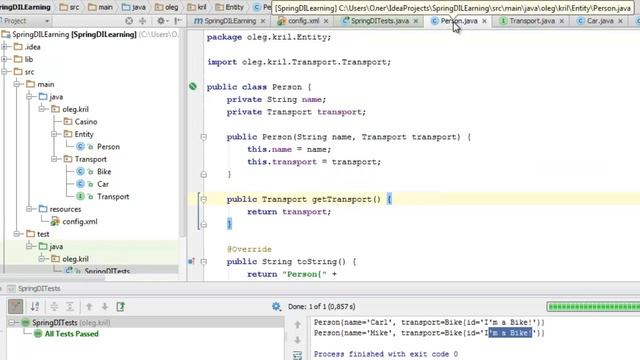Sort test results alphabetically in the run toolbar
The width and height of the screenshot is (640, 360).
pos(35,306)
